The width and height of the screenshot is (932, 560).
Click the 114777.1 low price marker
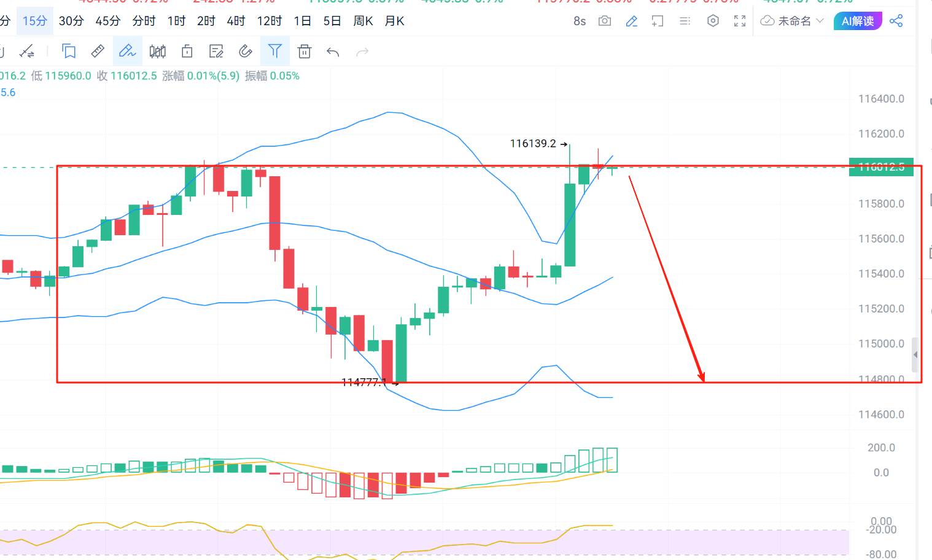click(365, 383)
